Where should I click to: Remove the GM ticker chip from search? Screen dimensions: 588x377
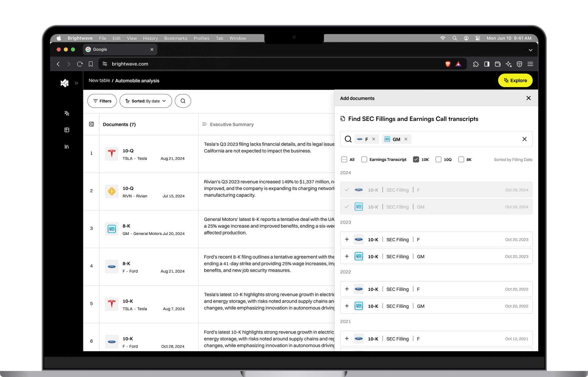(x=406, y=139)
